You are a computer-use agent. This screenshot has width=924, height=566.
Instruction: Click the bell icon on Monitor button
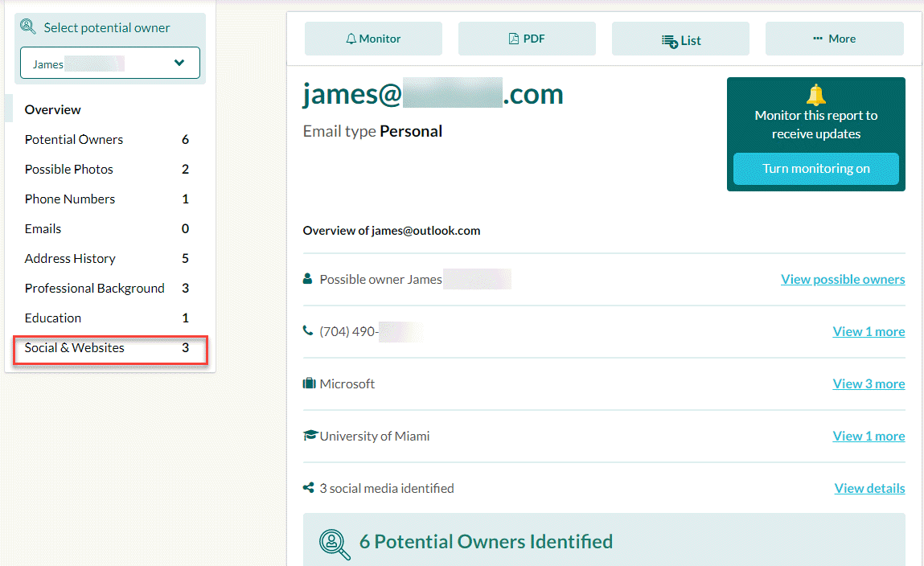[351, 39]
